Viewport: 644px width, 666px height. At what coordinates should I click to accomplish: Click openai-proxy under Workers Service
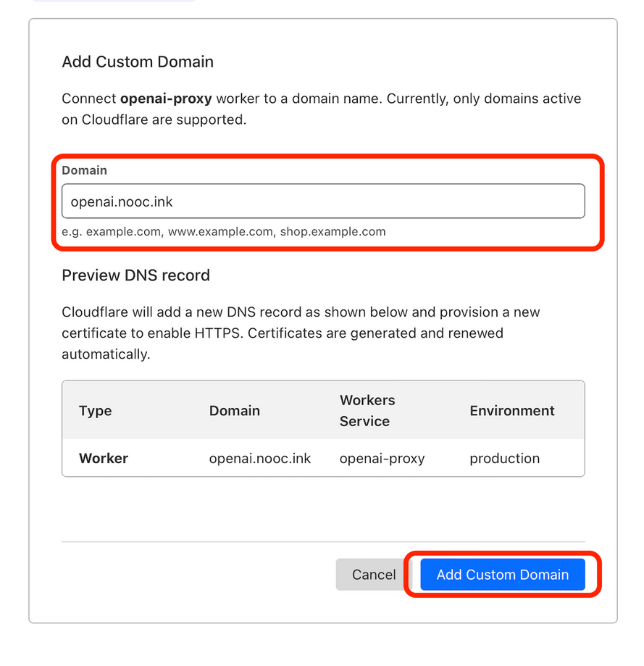click(382, 458)
